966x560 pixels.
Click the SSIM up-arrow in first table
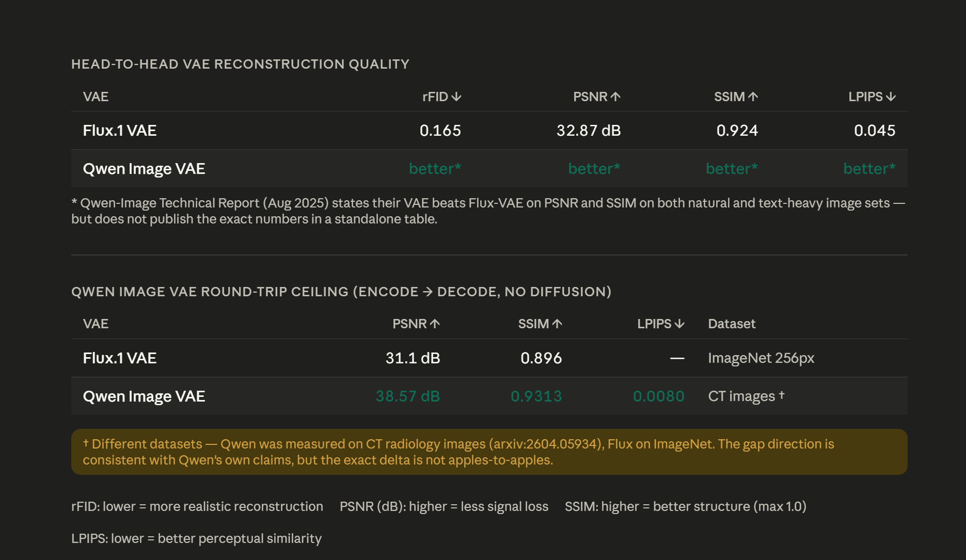(x=753, y=97)
